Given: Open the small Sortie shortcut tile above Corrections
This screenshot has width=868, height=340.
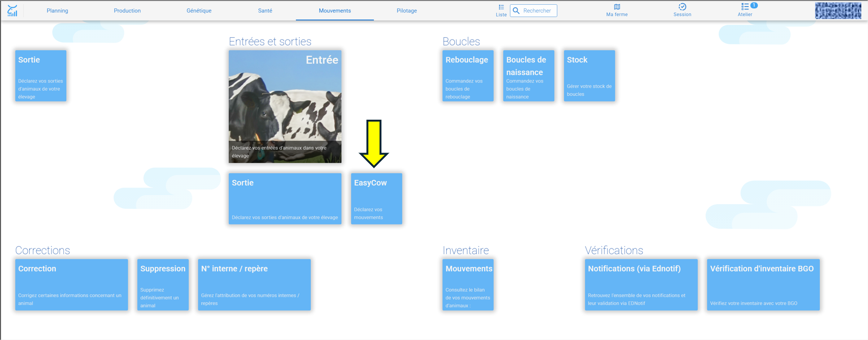Looking at the screenshot, I should coord(41,76).
